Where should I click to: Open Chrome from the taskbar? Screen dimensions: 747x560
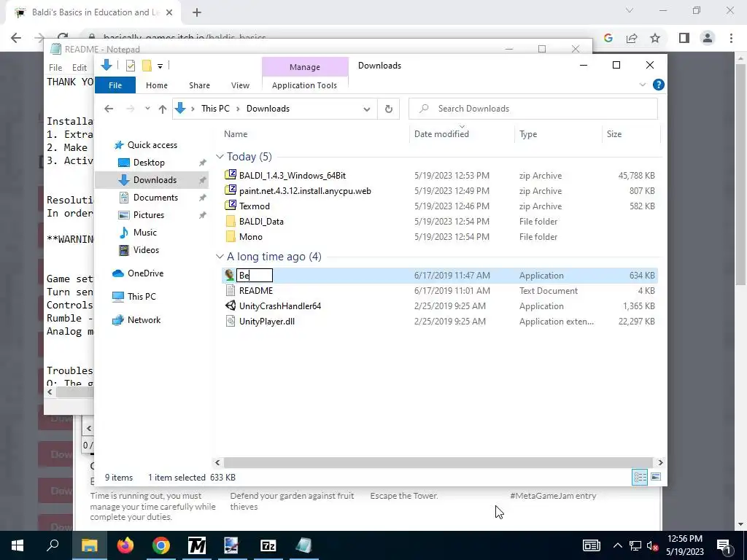tap(161, 545)
